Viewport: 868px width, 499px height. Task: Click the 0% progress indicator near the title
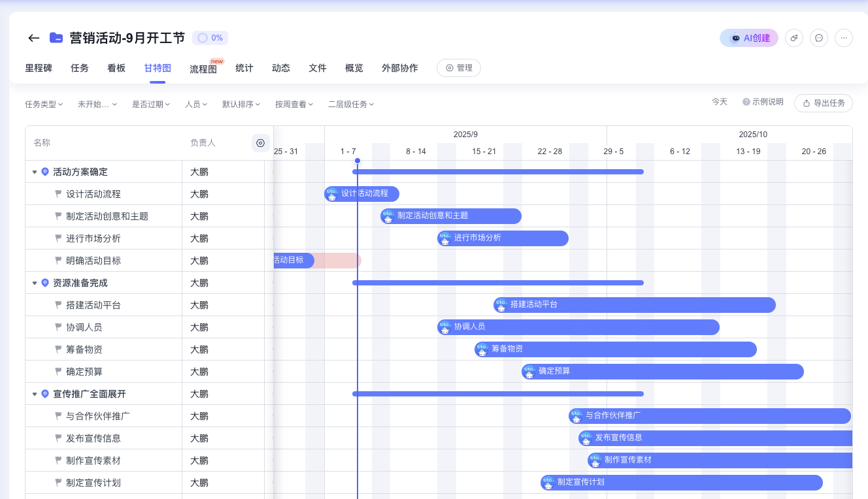209,37
